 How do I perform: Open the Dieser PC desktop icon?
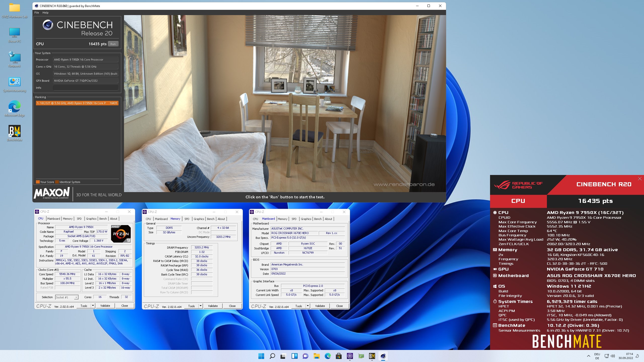[14, 35]
